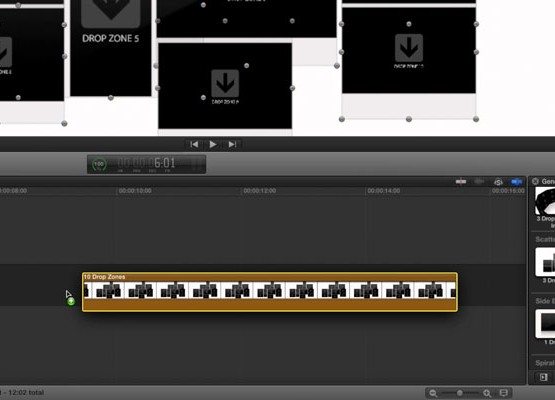The height and width of the screenshot is (400, 555).
Task: Toggle the Solo button in the timeline
Action: click(x=498, y=182)
